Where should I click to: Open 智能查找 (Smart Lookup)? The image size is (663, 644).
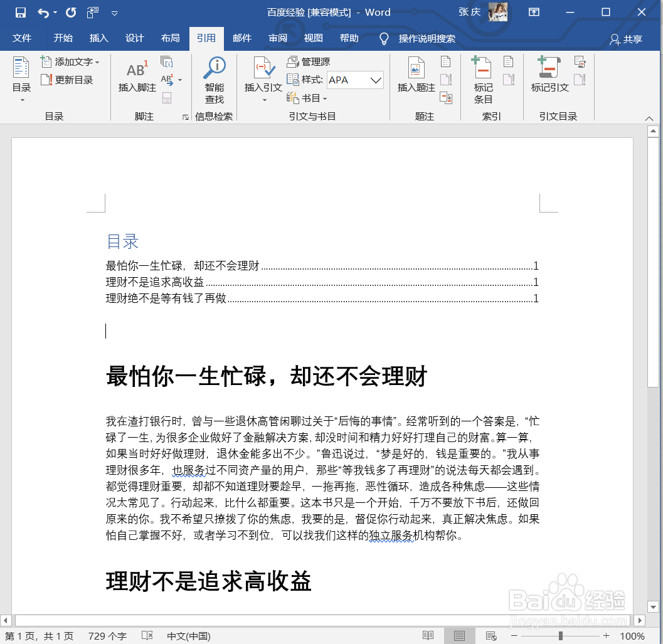214,78
